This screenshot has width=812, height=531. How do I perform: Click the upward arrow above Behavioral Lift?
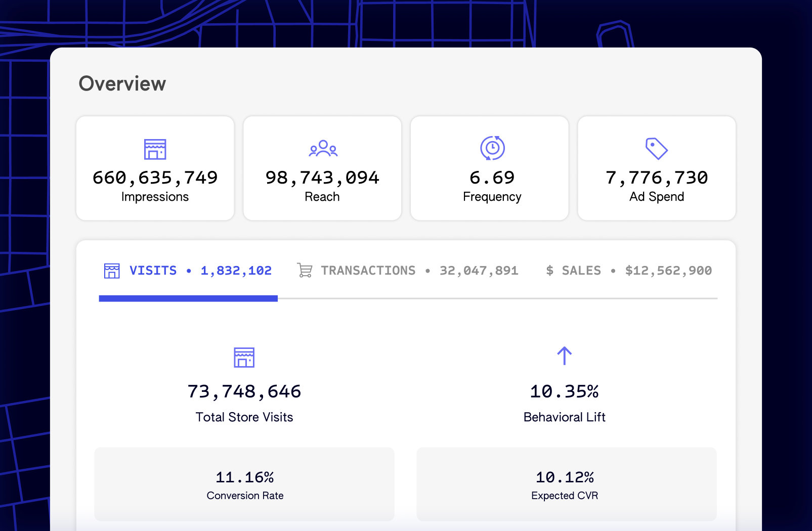(564, 356)
